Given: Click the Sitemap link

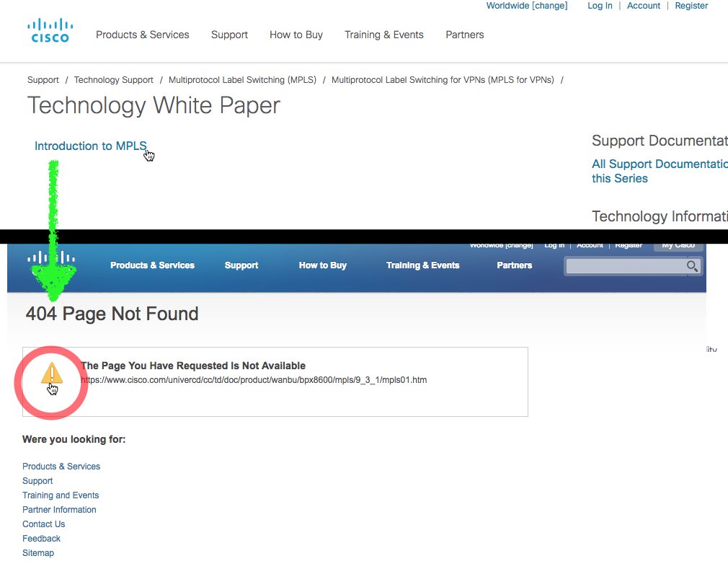Looking at the screenshot, I should pyautogui.click(x=38, y=552).
